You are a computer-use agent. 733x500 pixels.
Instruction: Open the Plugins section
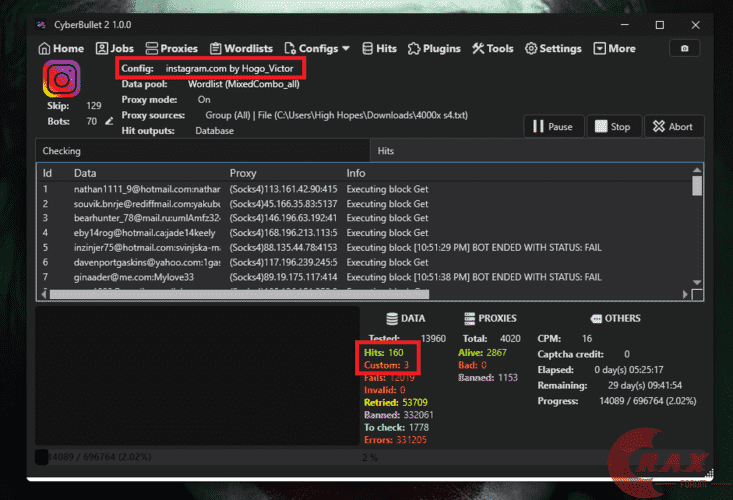(x=434, y=49)
